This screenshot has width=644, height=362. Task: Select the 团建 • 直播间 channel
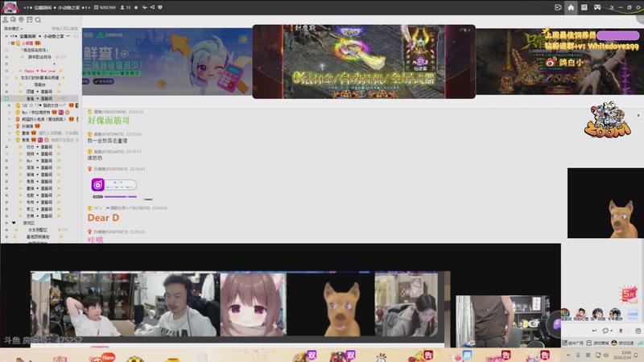pyautogui.click(x=39, y=92)
